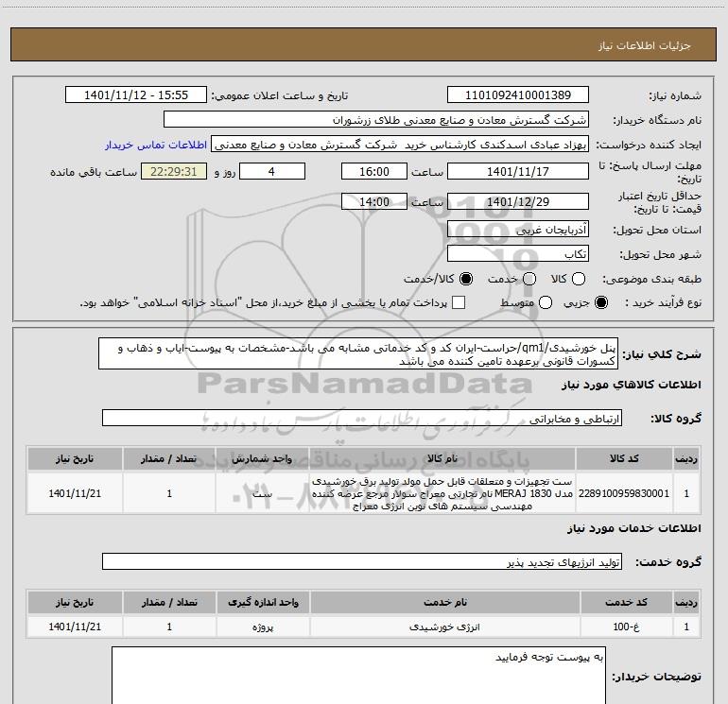Click the public announcement date field 1401/11/12 - 15:55
Image resolution: width=728 pixels, height=704 pixels.
(x=136, y=95)
